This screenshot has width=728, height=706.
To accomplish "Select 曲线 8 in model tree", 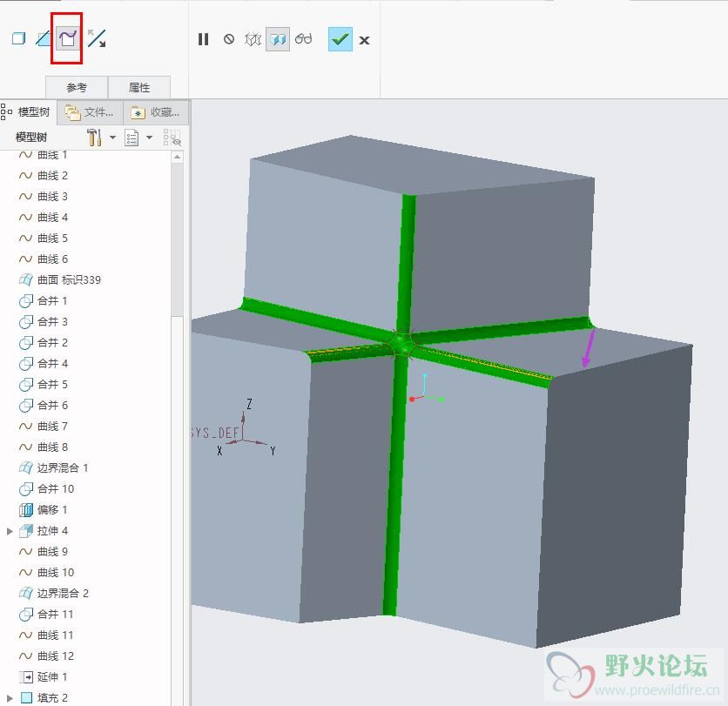I will point(52,447).
